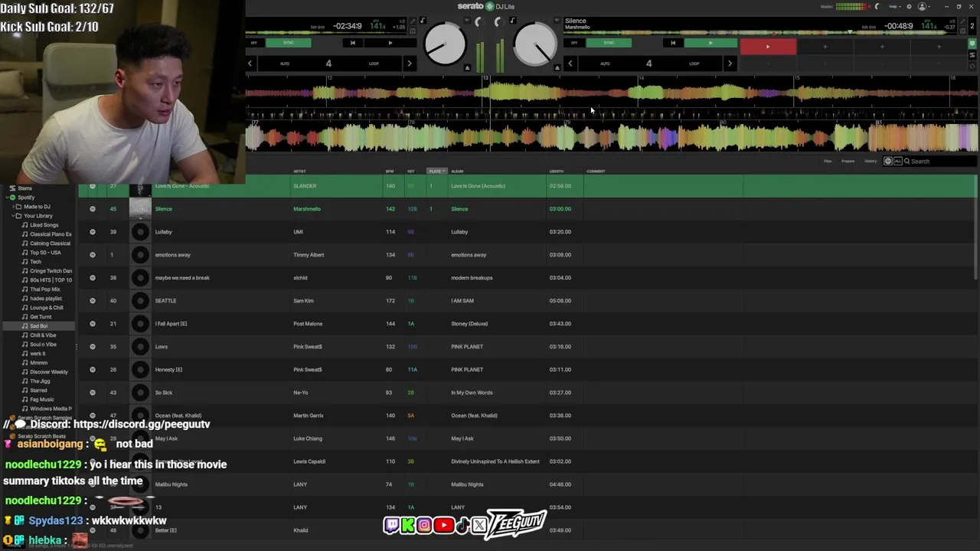
Task: Halve loop length on left deck
Action: [250, 64]
